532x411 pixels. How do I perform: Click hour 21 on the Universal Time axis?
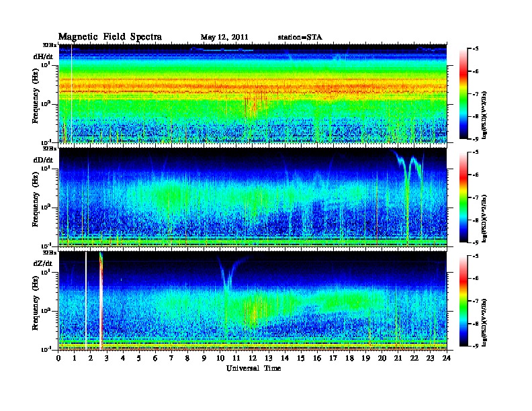[x=398, y=359]
